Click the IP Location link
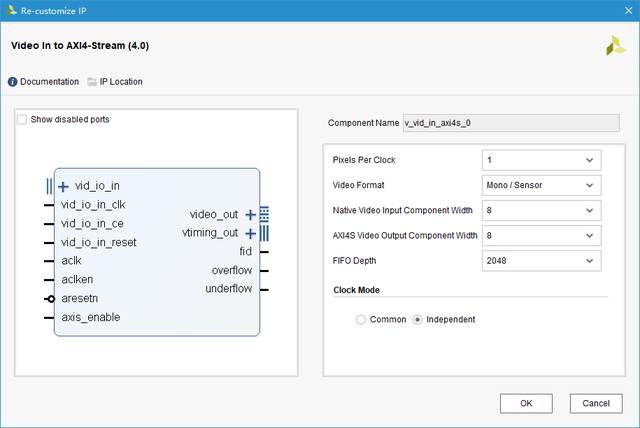Viewport: 640px width, 428px height. coord(121,82)
